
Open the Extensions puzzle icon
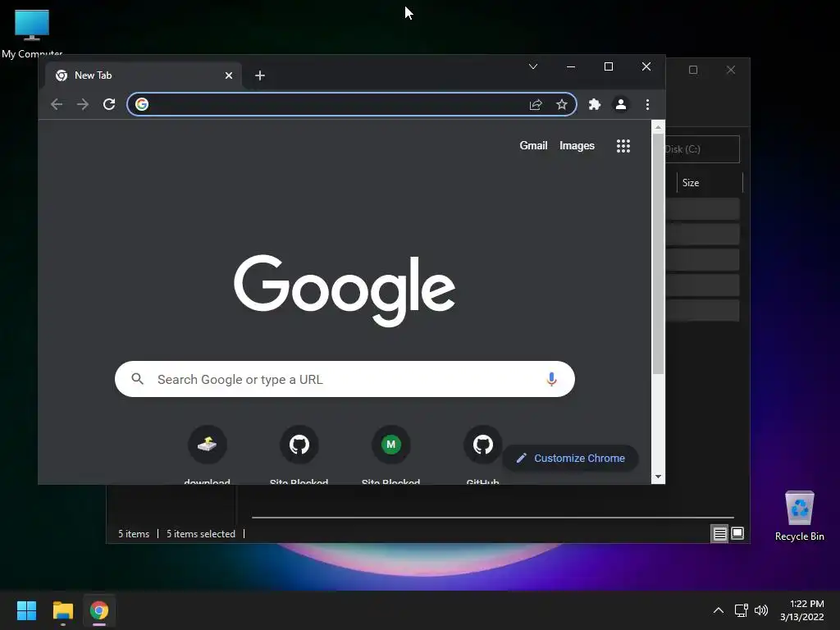pyautogui.click(x=595, y=104)
